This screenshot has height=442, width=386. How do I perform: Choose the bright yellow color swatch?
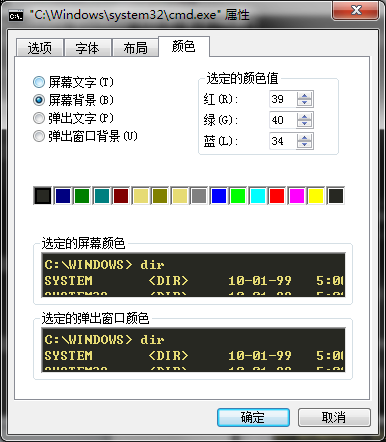316,196
